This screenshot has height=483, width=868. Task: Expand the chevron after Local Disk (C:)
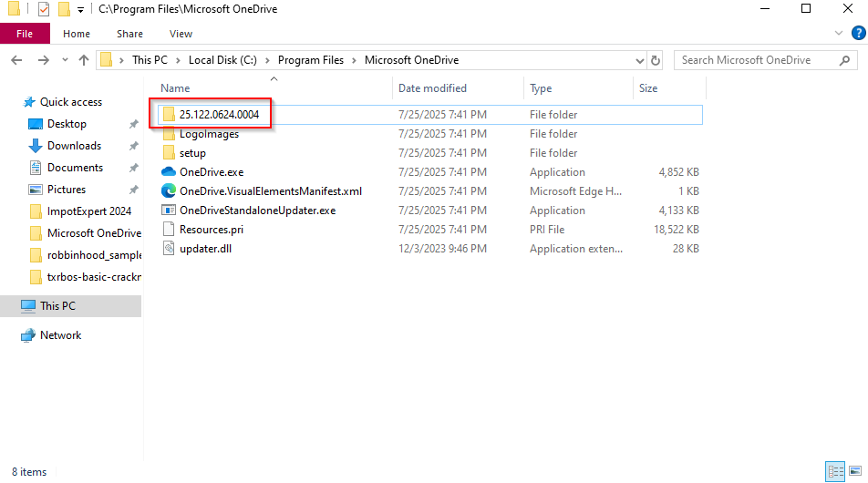pyautogui.click(x=267, y=60)
